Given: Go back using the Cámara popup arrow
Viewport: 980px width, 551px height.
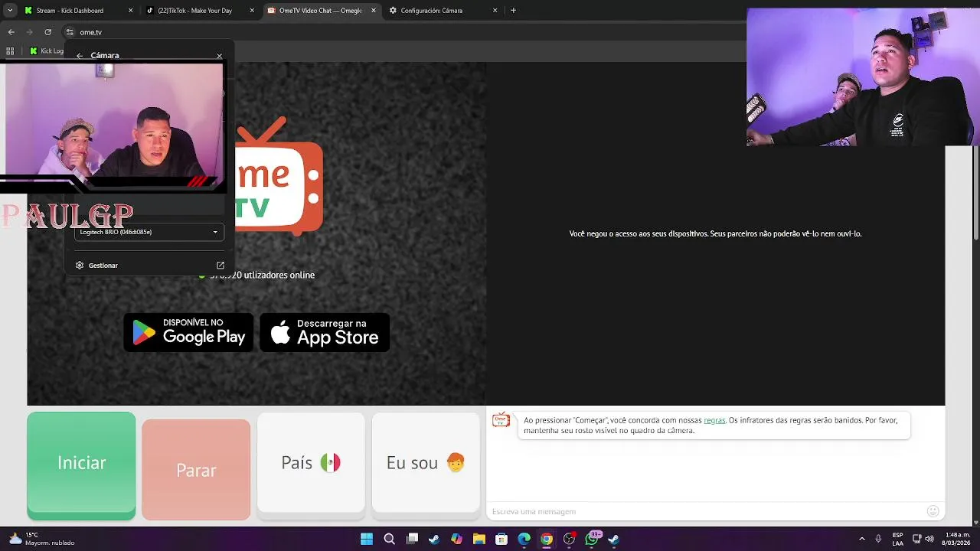Looking at the screenshot, I should coord(80,56).
